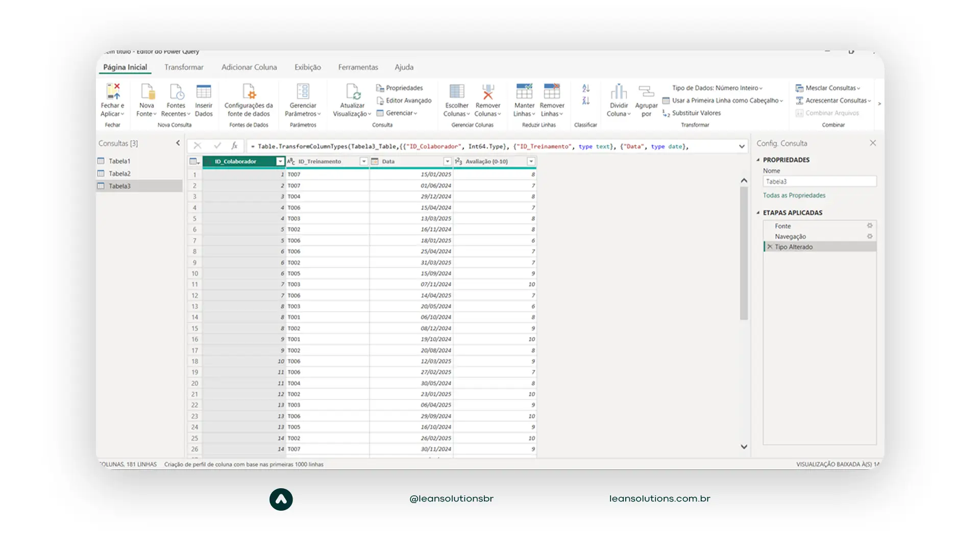Open the Tipo de Dados: Número Inteiro dropdown
This screenshot has width=980, height=551.
click(x=717, y=88)
